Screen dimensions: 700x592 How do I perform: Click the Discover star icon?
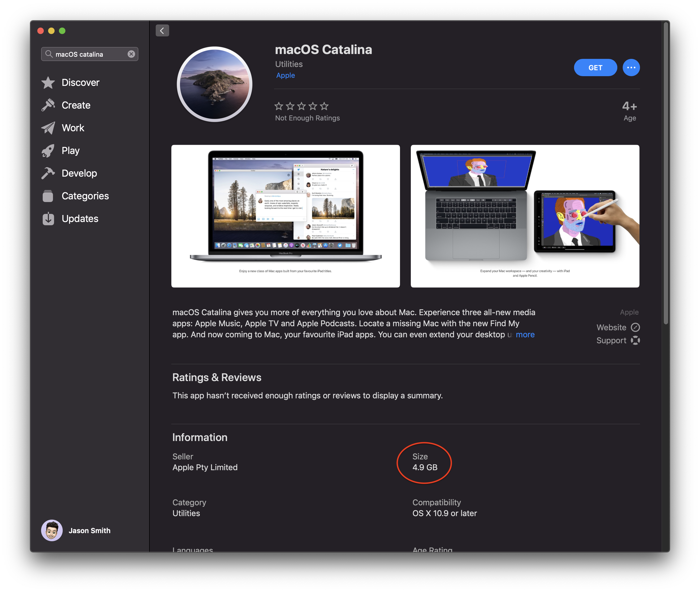click(48, 83)
